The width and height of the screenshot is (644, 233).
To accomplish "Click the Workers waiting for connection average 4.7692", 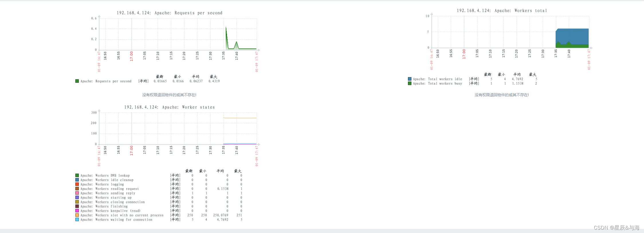I will pos(223,220).
